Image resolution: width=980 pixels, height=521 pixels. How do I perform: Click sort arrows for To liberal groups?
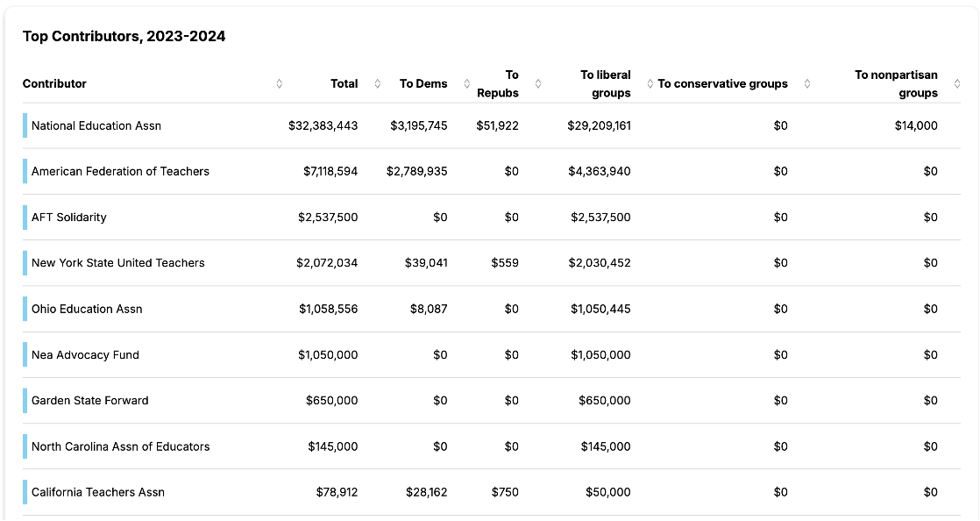[650, 84]
